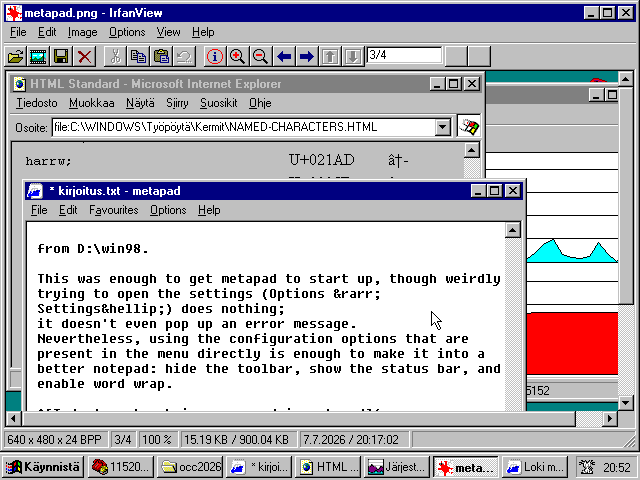Expand the Osoite address bar dropdown arrow

[442, 127]
